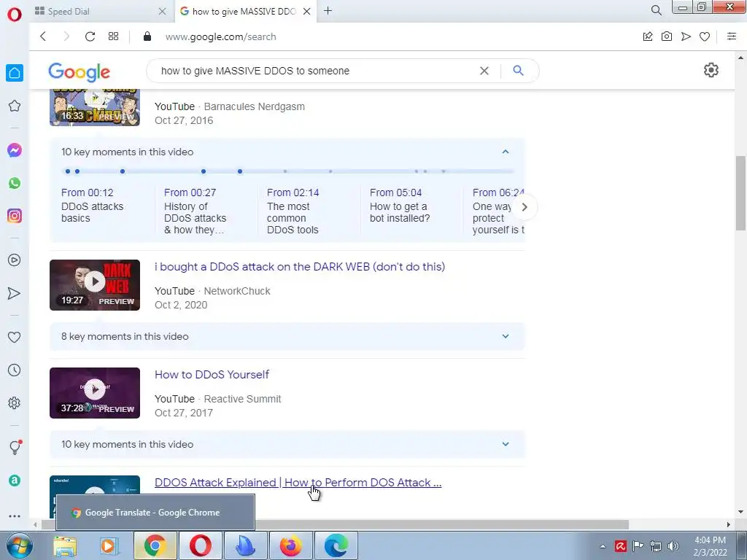This screenshot has height=560, width=747.
Task: Click the third blue dot on key moments timeline
Action: point(123,171)
